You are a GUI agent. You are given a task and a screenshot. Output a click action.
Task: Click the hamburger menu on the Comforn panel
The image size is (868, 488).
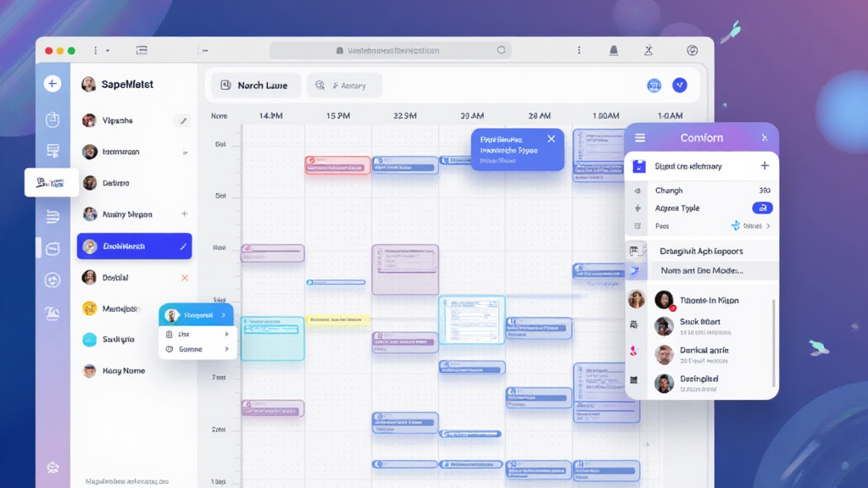click(x=641, y=136)
